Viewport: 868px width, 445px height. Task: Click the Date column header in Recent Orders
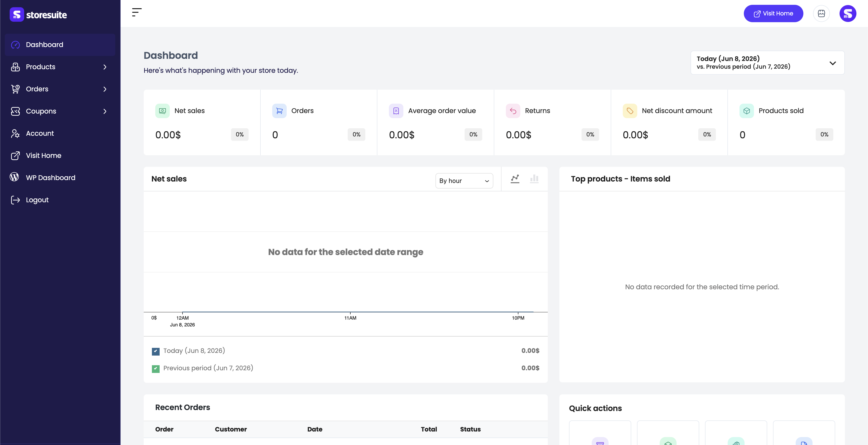coord(315,429)
